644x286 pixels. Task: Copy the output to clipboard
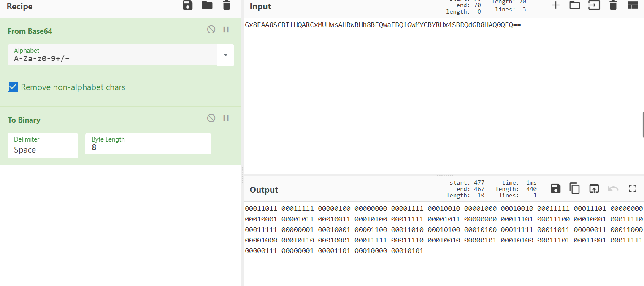tap(574, 188)
